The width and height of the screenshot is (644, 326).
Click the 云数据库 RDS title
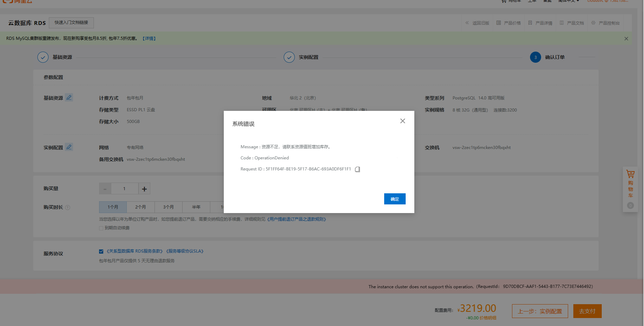(27, 23)
